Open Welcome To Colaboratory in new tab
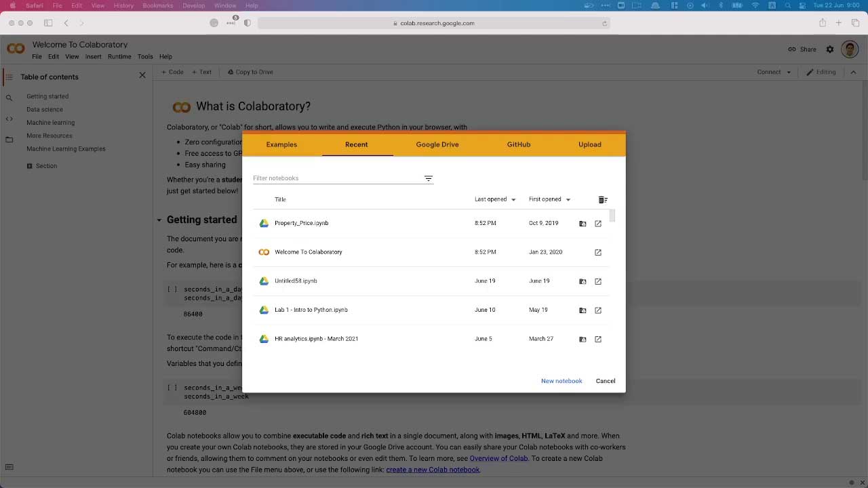This screenshot has height=488, width=868. point(598,252)
